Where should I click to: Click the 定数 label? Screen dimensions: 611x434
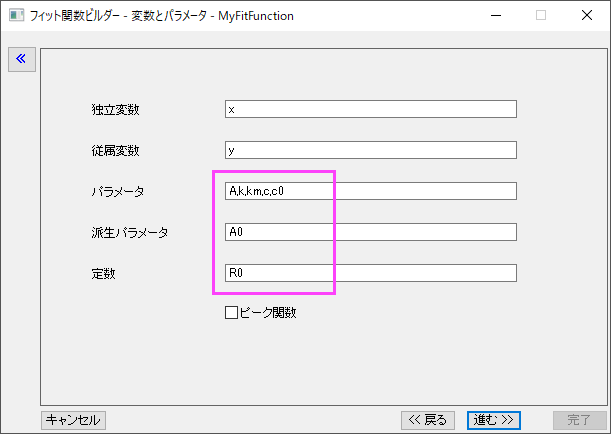pos(103,273)
